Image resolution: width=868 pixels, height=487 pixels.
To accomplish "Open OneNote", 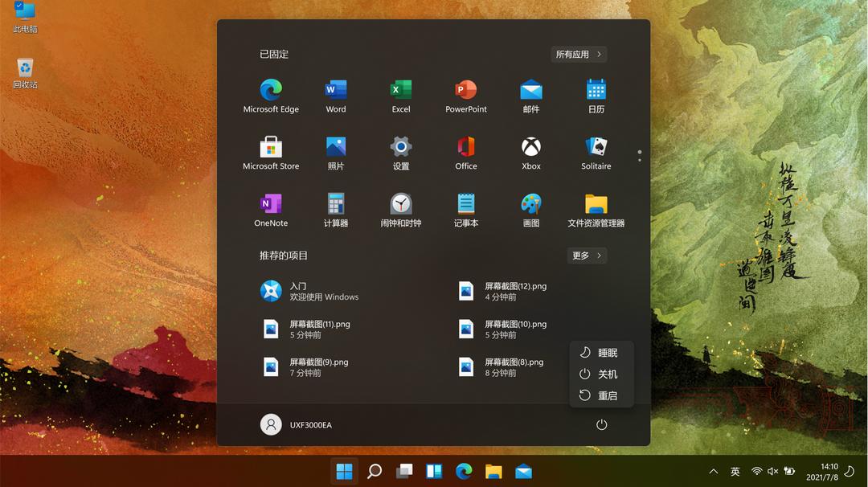I will [271, 207].
